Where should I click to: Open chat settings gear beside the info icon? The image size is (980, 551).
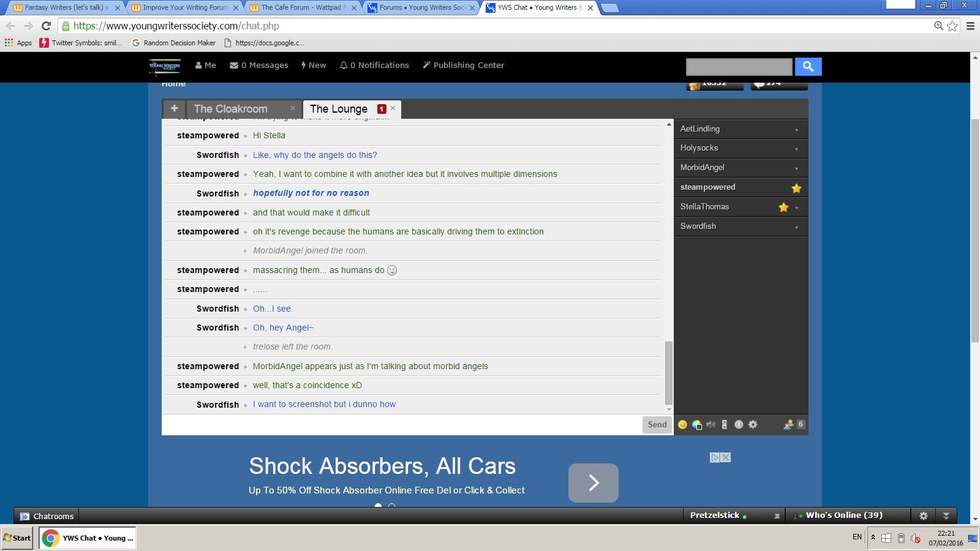[x=753, y=424]
